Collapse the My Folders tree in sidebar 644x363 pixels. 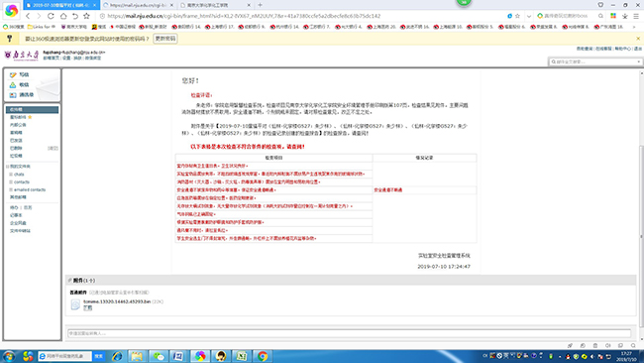(7, 167)
